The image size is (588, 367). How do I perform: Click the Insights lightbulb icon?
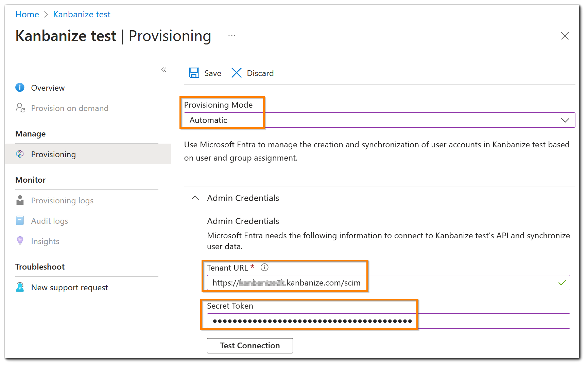click(20, 241)
